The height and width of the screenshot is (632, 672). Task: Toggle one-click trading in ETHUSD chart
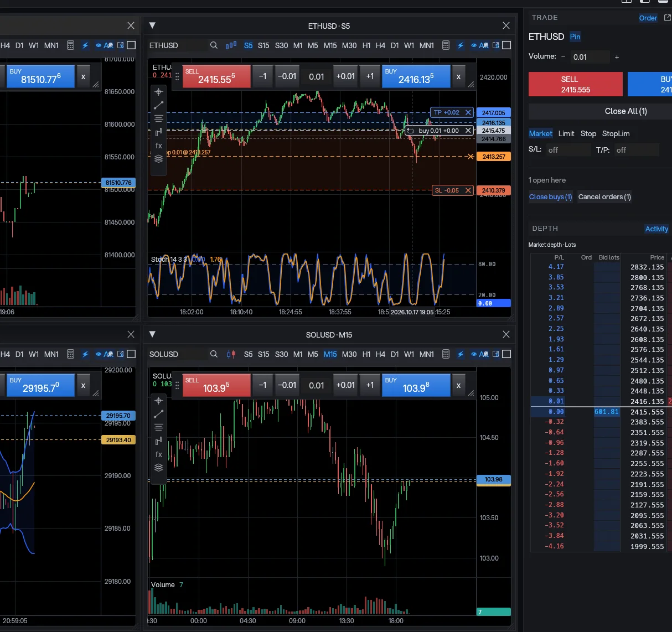pyautogui.click(x=461, y=45)
